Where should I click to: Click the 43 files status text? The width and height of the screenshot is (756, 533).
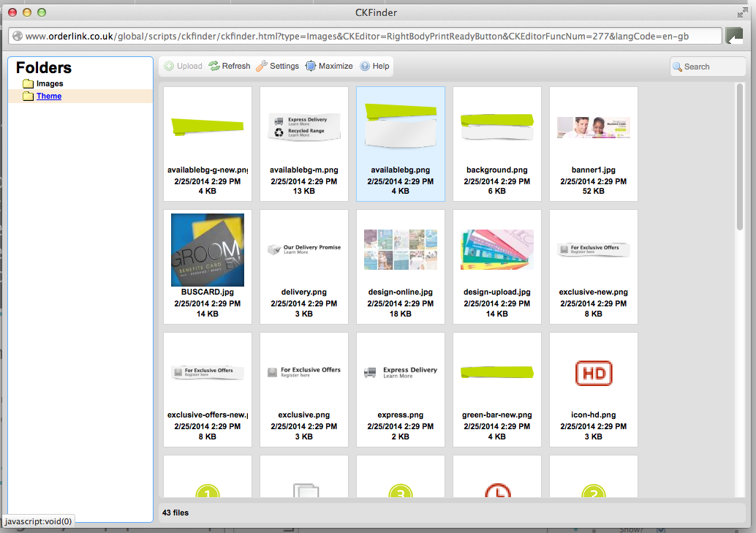point(175,513)
